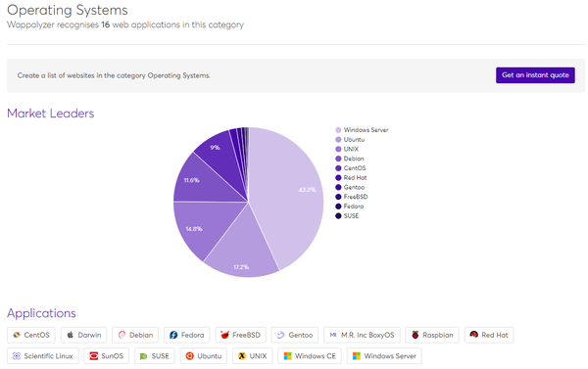This screenshot has height=369, width=588.
Task: Select Scientific Linux application
Action: [x=43, y=356]
